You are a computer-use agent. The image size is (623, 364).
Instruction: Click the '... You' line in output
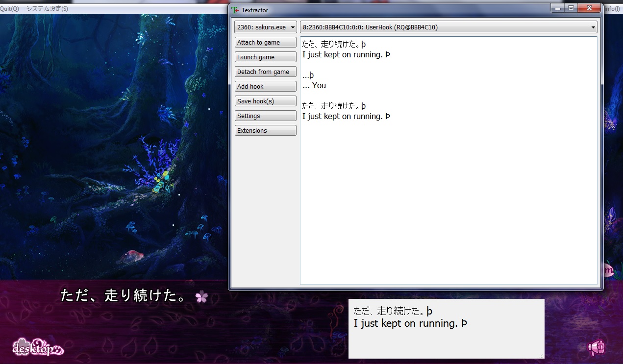tap(314, 86)
